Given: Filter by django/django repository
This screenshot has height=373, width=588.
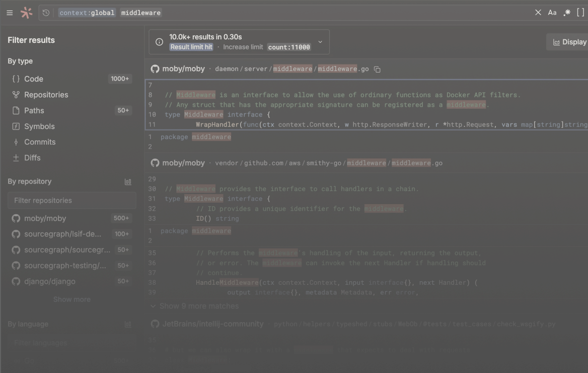Looking at the screenshot, I should coord(50,281).
